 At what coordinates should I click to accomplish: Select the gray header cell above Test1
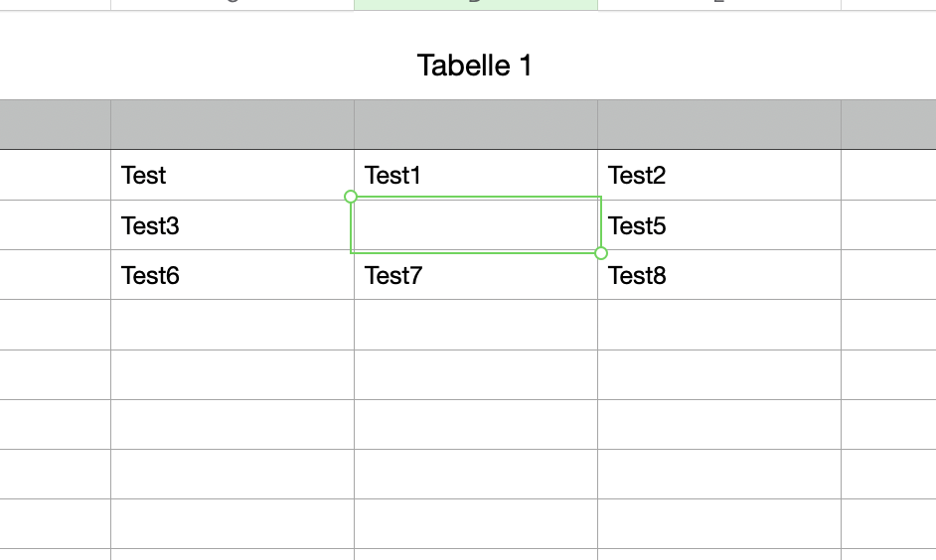[475, 124]
